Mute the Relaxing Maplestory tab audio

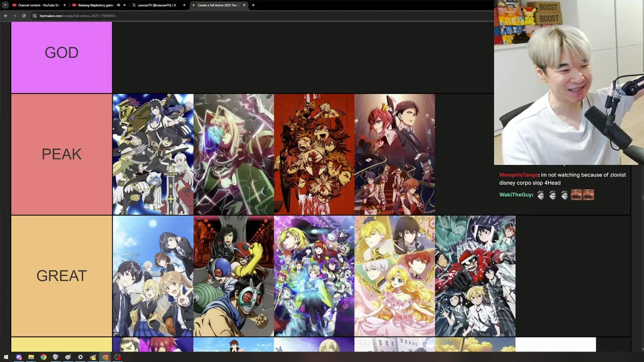coord(118,5)
